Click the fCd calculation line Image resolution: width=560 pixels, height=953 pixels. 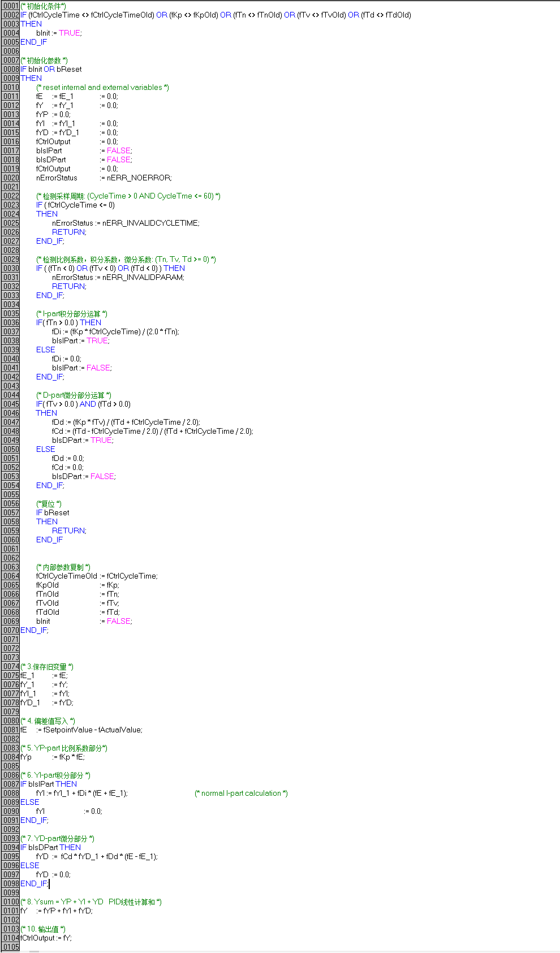[152, 431]
